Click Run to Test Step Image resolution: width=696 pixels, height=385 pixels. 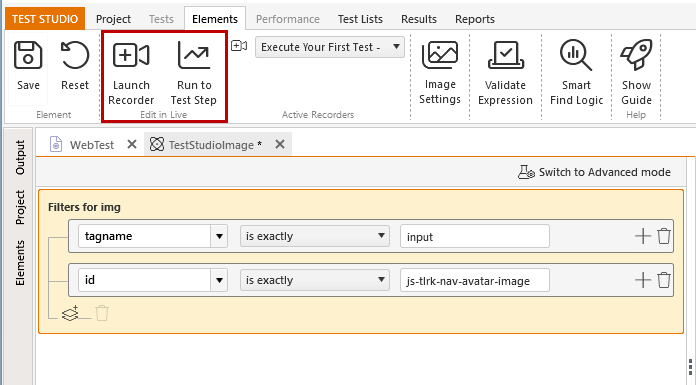click(194, 74)
